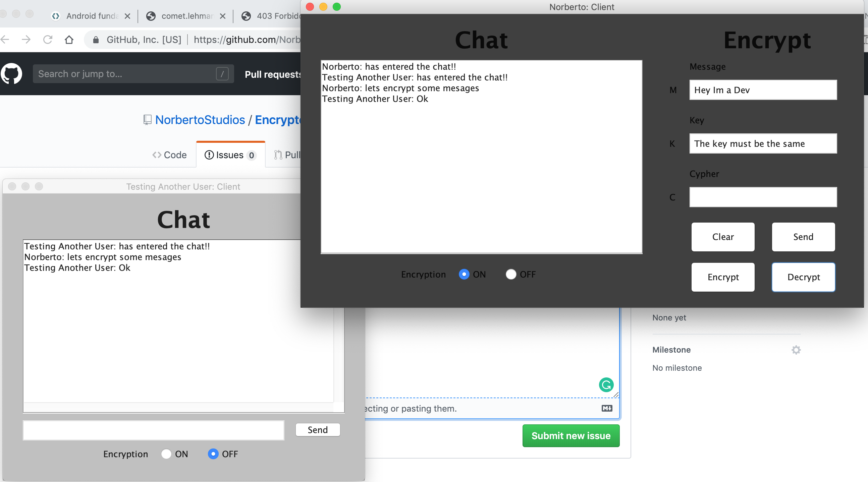Click the GitHub octocat logo

click(x=11, y=73)
